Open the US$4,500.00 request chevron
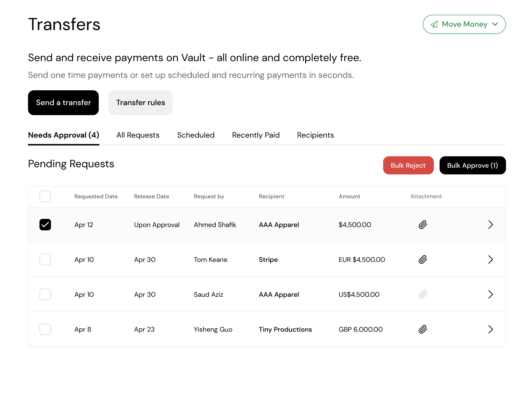Image resolution: width=532 pixels, height=397 pixels. [x=490, y=294]
